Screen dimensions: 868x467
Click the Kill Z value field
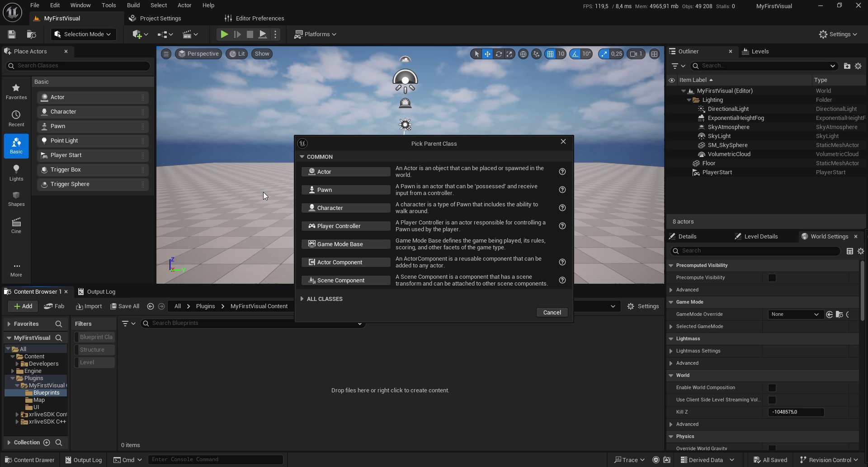pyautogui.click(x=796, y=412)
